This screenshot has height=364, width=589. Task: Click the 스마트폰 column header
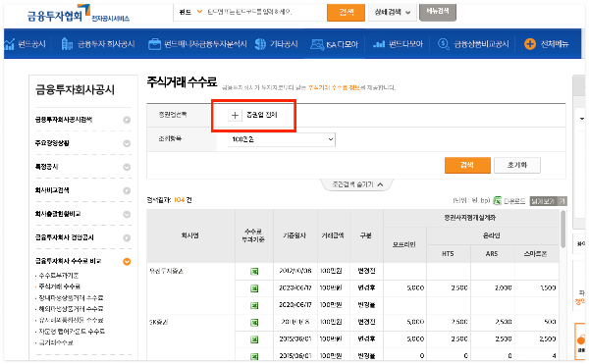click(x=536, y=254)
